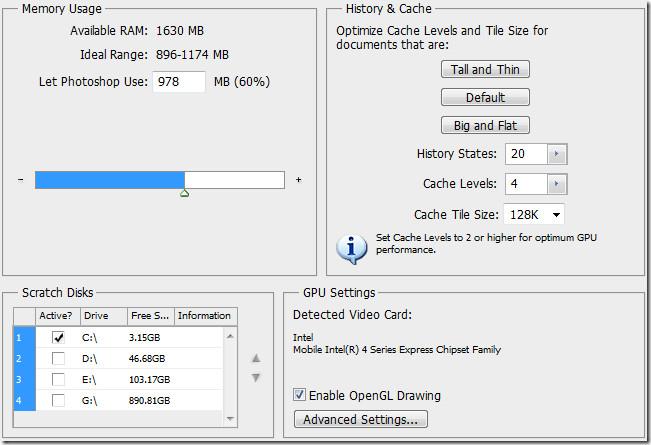Click the scratch disks scroll down arrow
The width and height of the screenshot is (651, 445).
tap(230, 419)
